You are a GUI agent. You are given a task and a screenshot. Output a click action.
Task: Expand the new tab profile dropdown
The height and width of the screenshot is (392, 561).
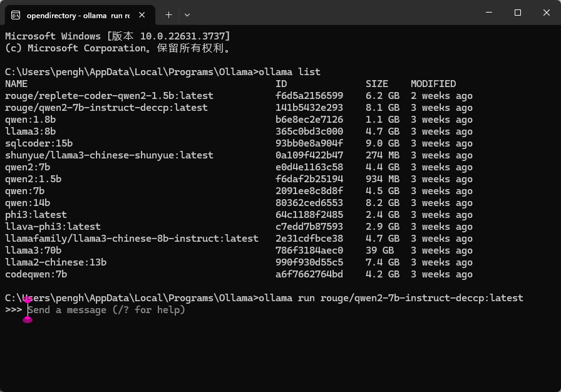(x=187, y=15)
